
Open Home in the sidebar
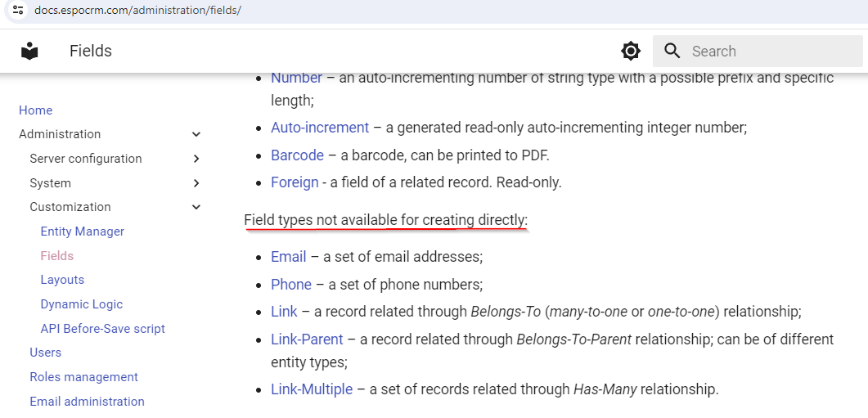(x=35, y=110)
